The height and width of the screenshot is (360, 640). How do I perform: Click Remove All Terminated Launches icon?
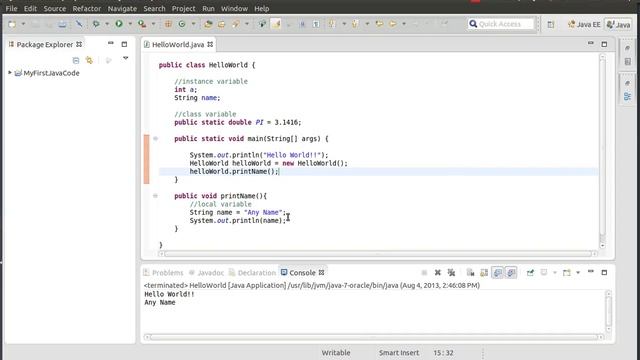(451, 273)
